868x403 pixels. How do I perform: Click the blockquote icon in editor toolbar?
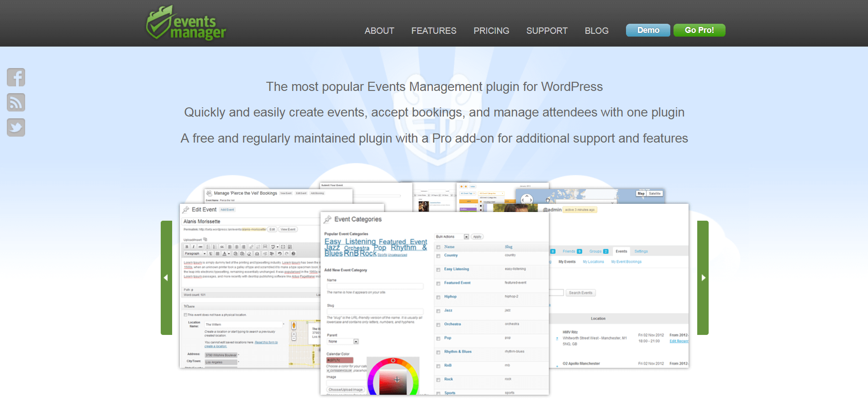point(222,247)
